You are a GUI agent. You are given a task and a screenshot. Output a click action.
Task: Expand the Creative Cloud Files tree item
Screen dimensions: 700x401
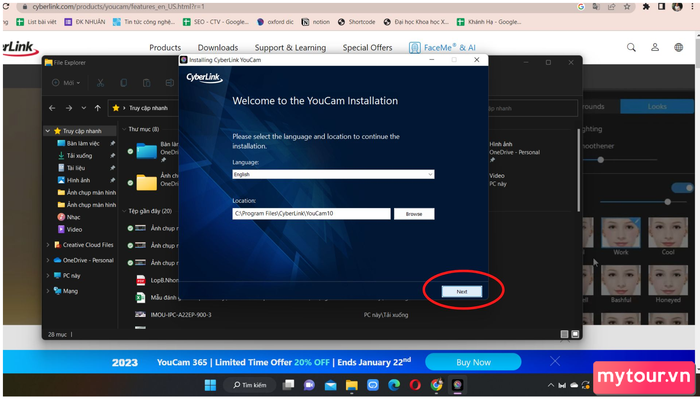point(48,245)
